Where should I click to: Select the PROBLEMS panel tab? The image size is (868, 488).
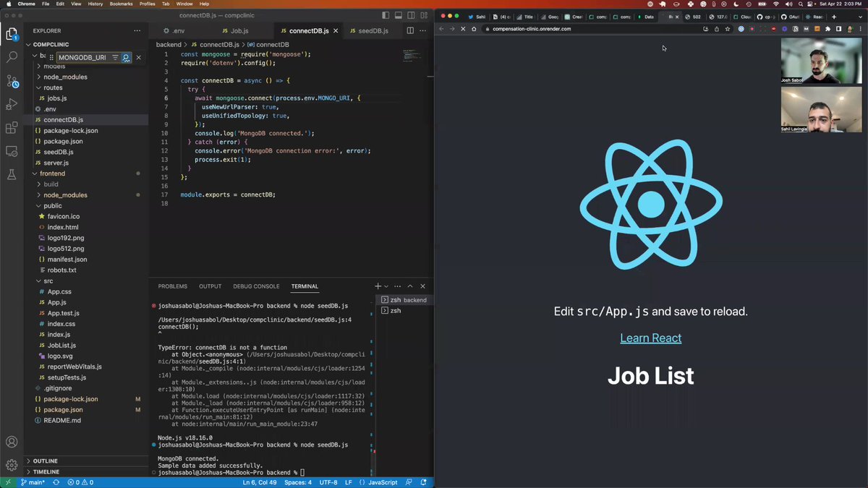pyautogui.click(x=172, y=286)
